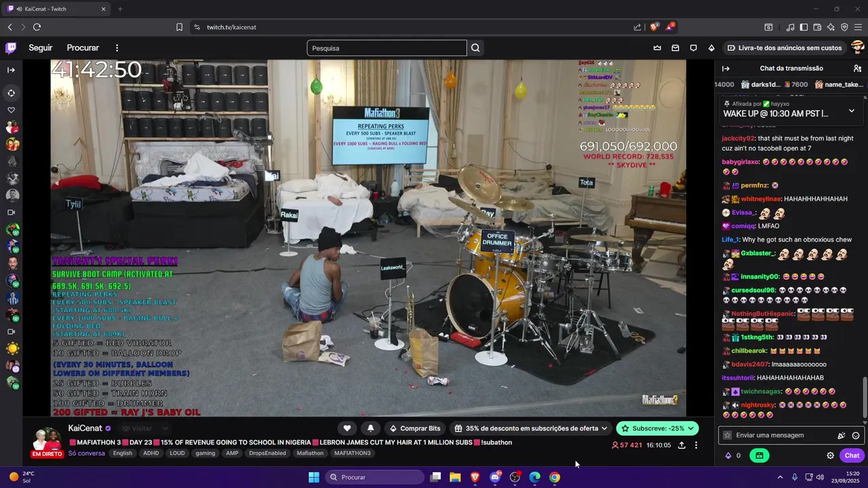Viewport: 868px width, 488px height.
Task: Click the Windows taskbar Procurar search box
Action: [375, 477]
